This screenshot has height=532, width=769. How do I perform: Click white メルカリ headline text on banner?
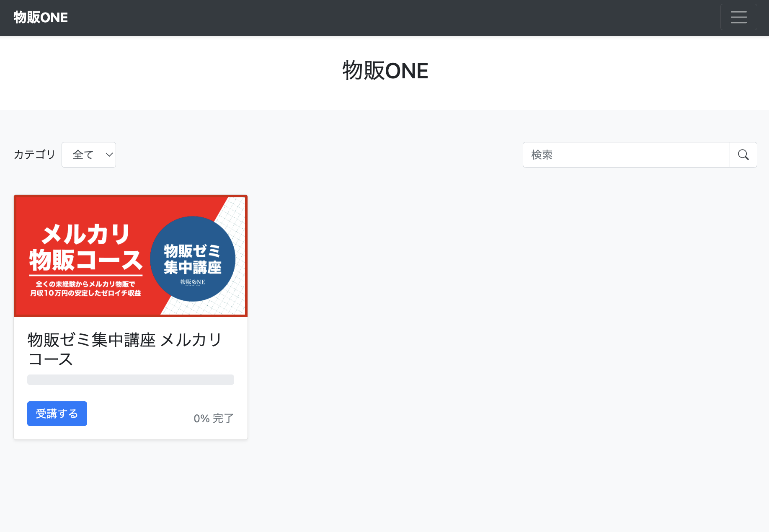coord(86,234)
